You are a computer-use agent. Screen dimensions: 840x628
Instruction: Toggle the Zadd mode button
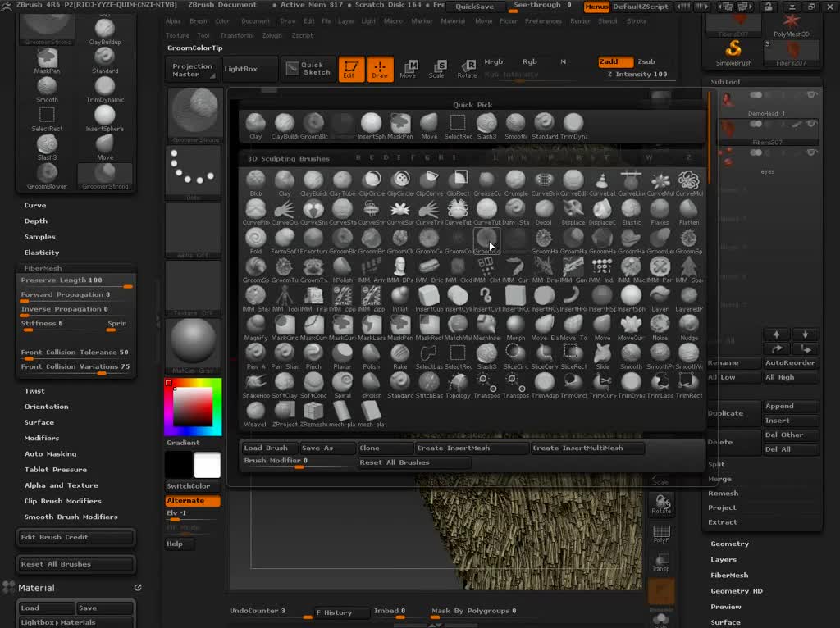pos(615,61)
